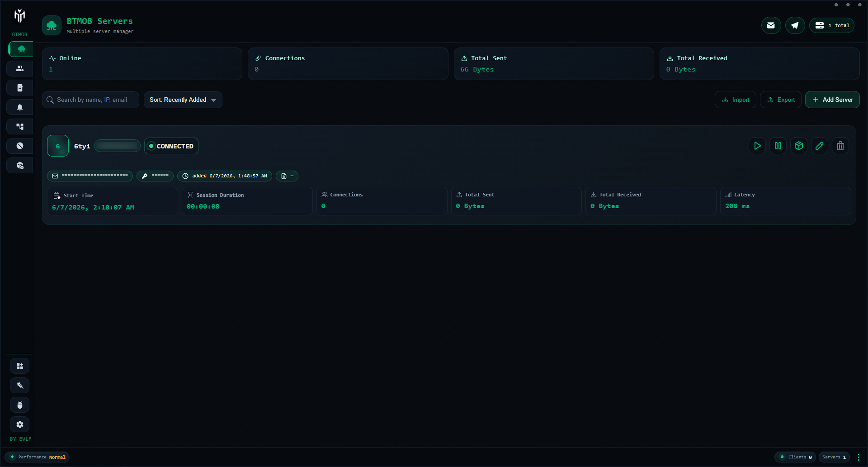
Task: Open the three-dot menu in status bar
Action: coord(859,457)
